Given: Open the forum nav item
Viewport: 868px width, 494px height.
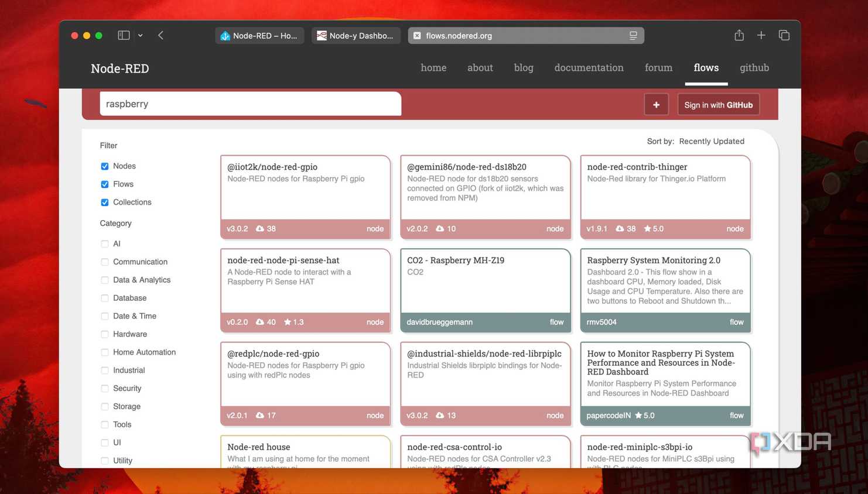Looking at the screenshot, I should (x=658, y=68).
